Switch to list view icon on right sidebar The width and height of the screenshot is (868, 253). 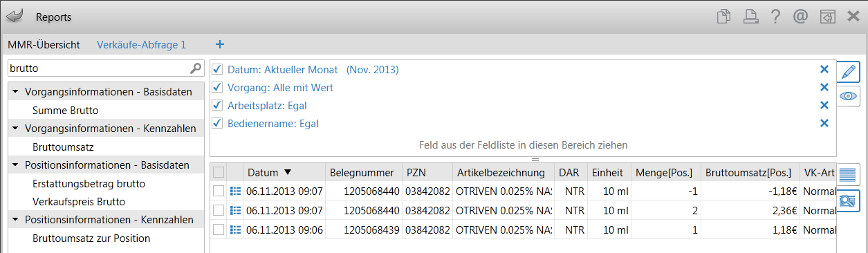pos(849,174)
